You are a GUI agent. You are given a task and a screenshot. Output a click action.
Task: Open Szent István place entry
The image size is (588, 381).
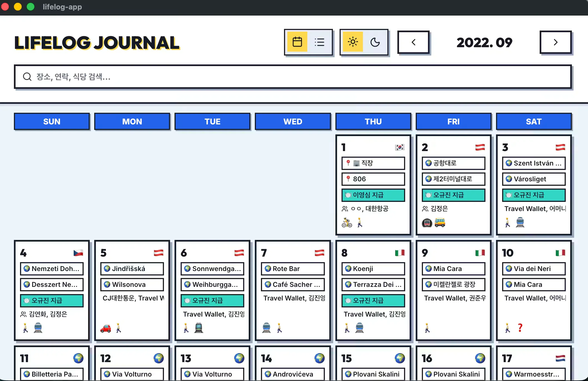tap(534, 163)
